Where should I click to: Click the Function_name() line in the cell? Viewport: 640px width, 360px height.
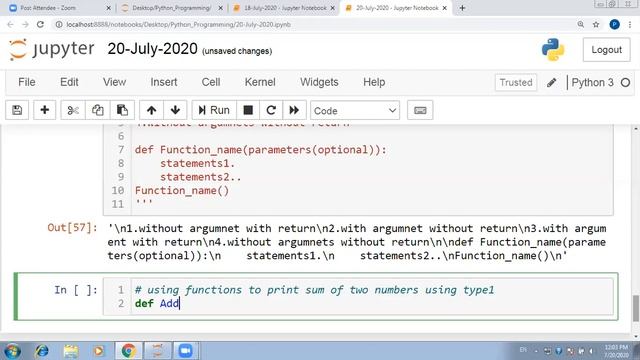[182, 191]
